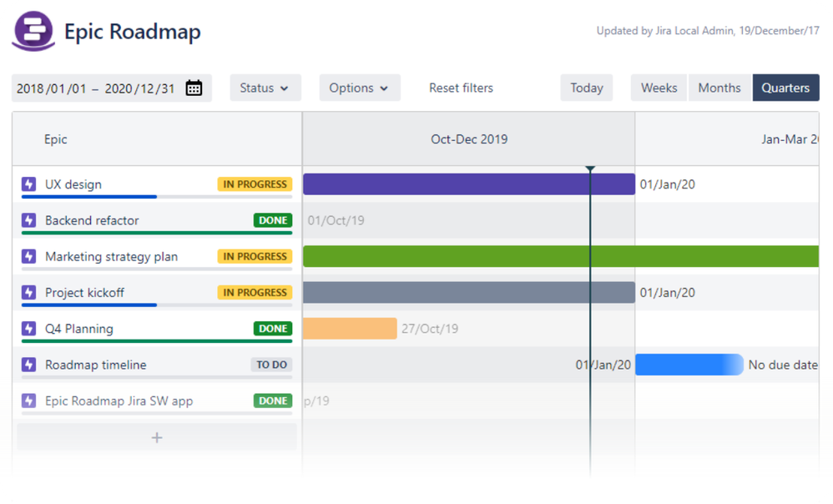Click the Project kickoff epic icon
The height and width of the screenshot is (504, 833).
pyautogui.click(x=30, y=292)
